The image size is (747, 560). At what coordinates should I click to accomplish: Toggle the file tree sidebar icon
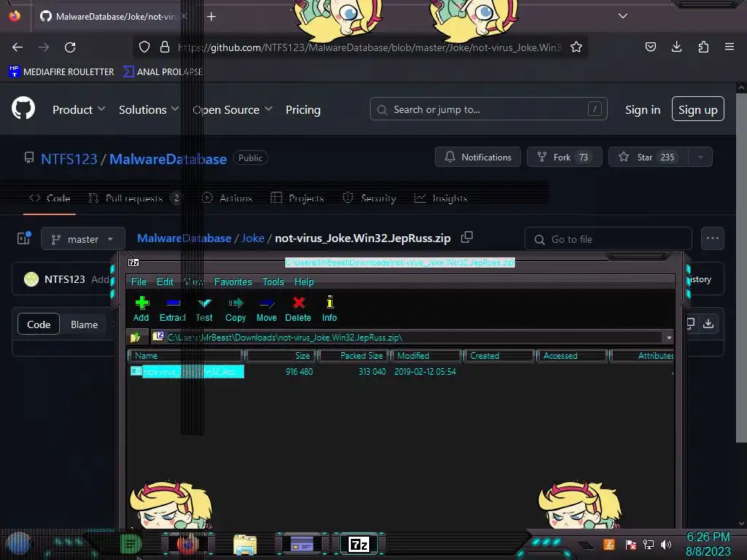(x=24, y=238)
